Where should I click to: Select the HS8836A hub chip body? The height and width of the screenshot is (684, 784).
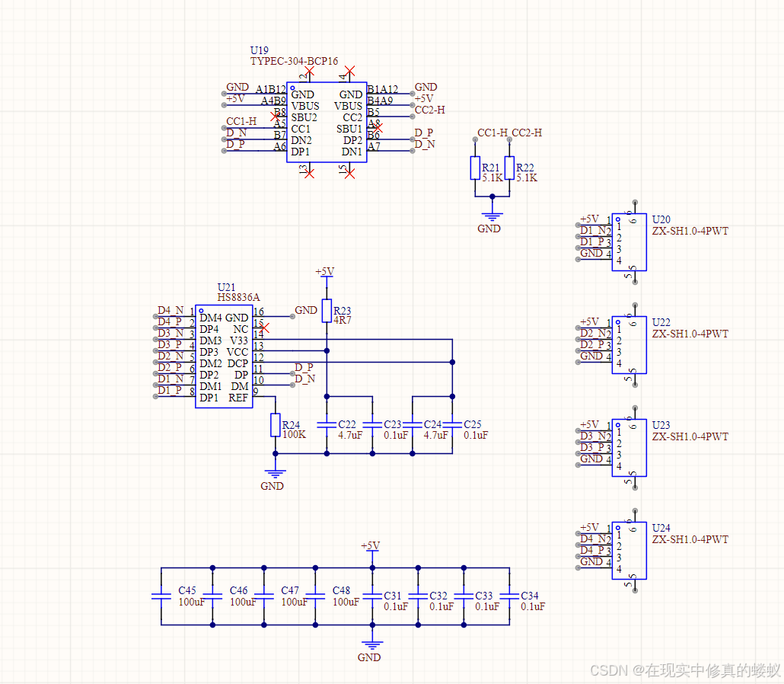(x=224, y=356)
